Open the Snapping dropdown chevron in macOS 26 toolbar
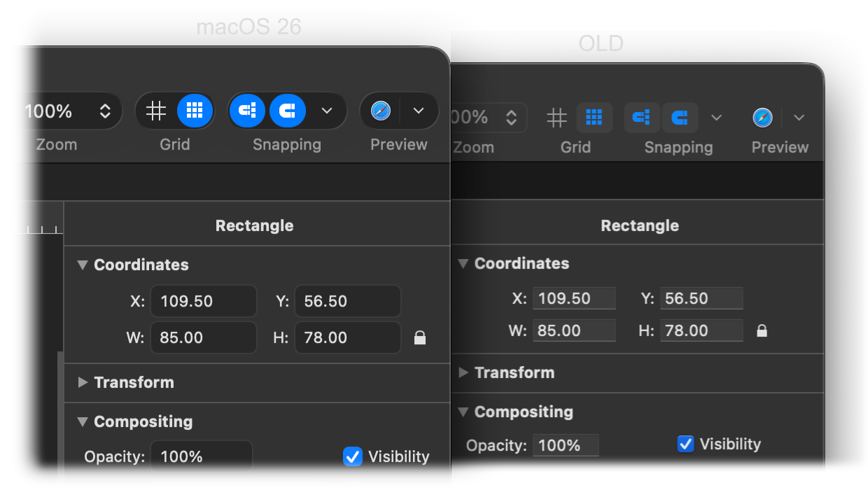This screenshot has height=490, width=868. click(326, 110)
